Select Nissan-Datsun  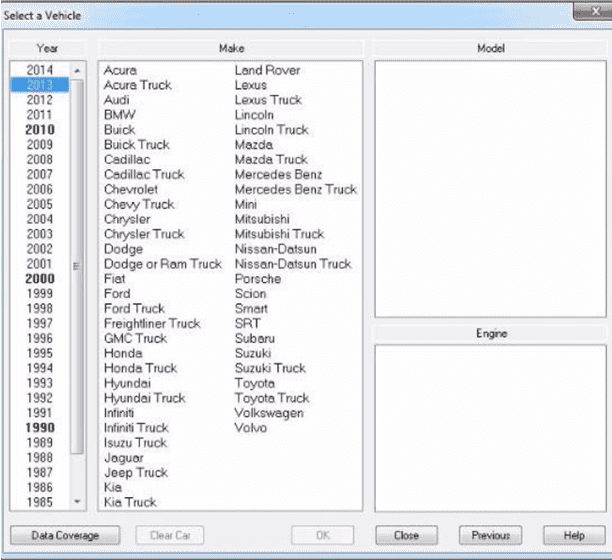(276, 249)
